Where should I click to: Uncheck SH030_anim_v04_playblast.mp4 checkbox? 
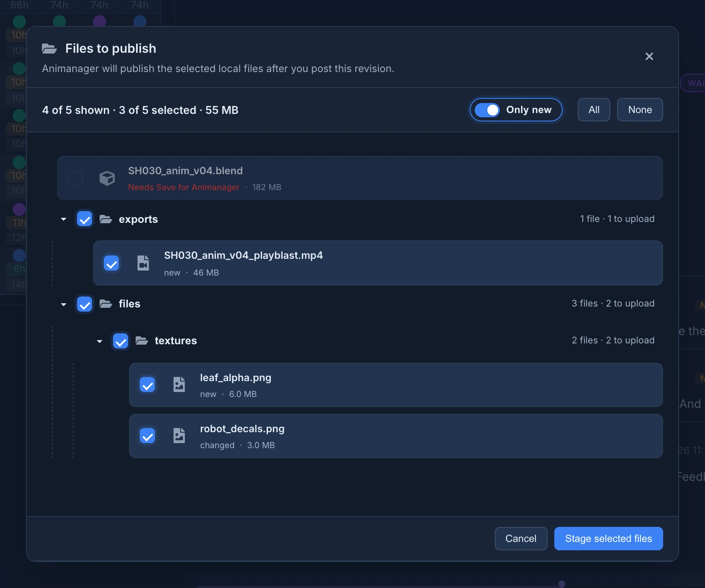click(111, 263)
